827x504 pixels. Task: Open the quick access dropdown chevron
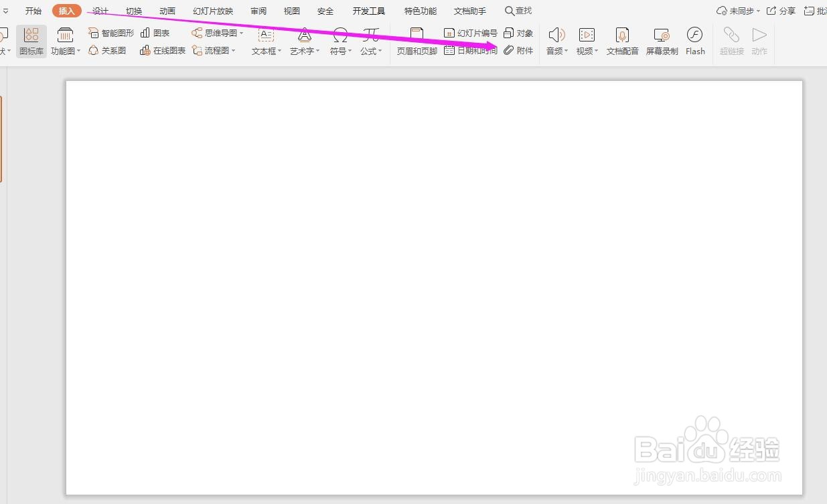click(5, 11)
